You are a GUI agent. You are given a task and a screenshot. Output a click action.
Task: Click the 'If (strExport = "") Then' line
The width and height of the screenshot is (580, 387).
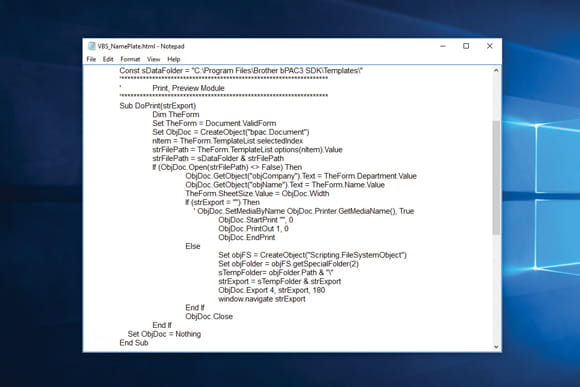pos(222,202)
